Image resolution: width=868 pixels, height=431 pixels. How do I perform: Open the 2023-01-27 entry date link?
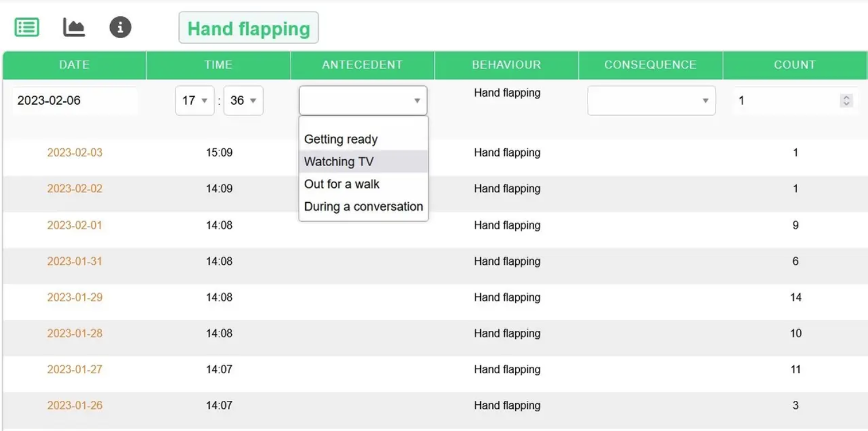pos(75,370)
